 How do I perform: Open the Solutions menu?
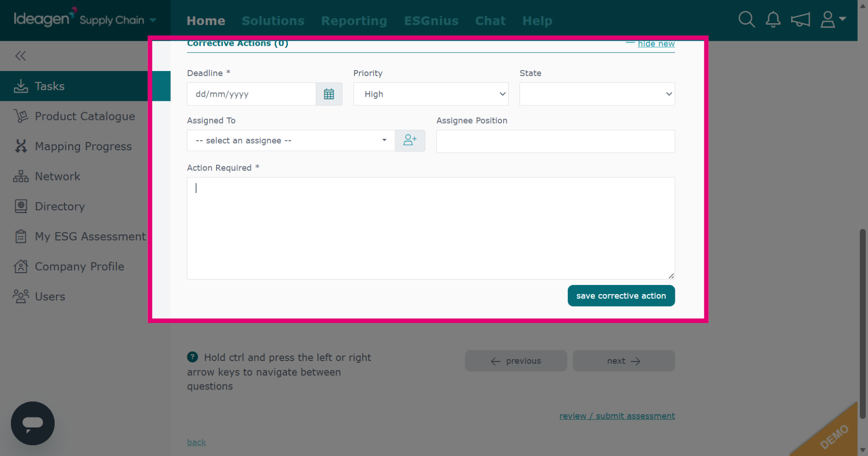pyautogui.click(x=273, y=21)
